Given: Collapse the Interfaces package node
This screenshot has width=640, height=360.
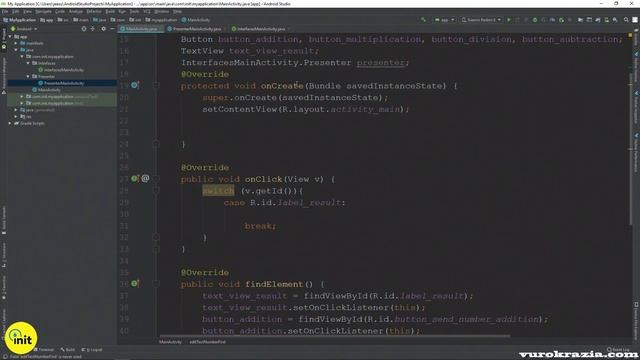Looking at the screenshot, I should click(28, 63).
